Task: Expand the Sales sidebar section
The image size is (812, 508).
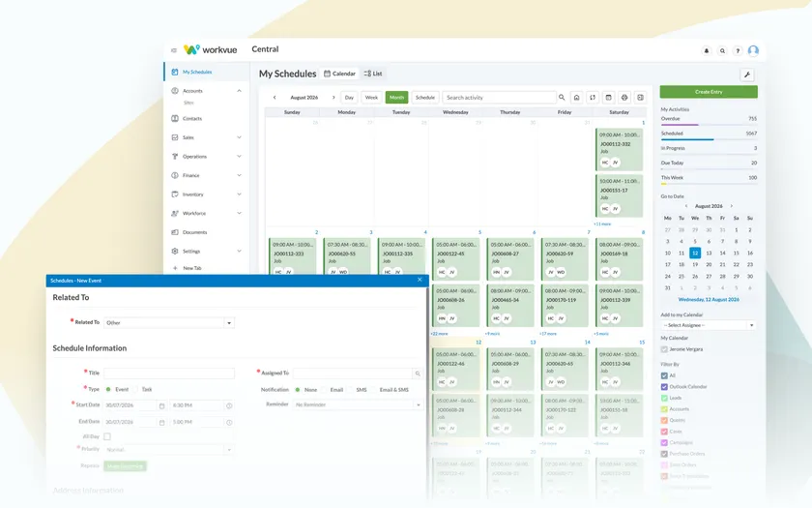Action: coord(240,137)
